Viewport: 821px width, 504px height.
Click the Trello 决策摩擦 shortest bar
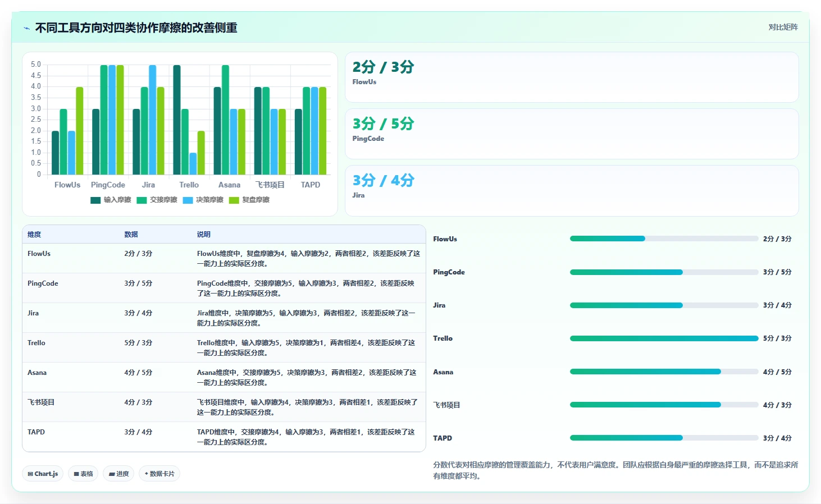pyautogui.click(x=193, y=164)
